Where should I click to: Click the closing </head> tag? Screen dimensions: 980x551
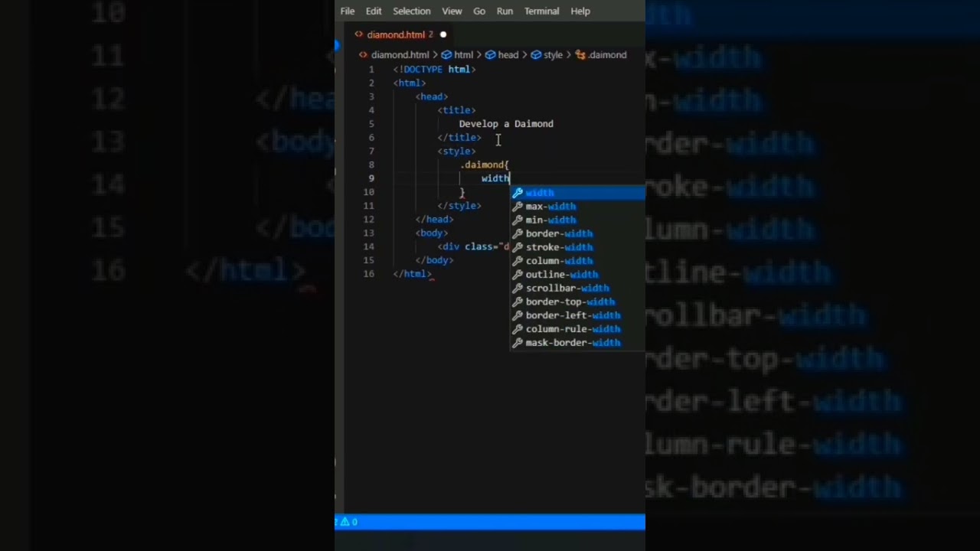point(434,220)
